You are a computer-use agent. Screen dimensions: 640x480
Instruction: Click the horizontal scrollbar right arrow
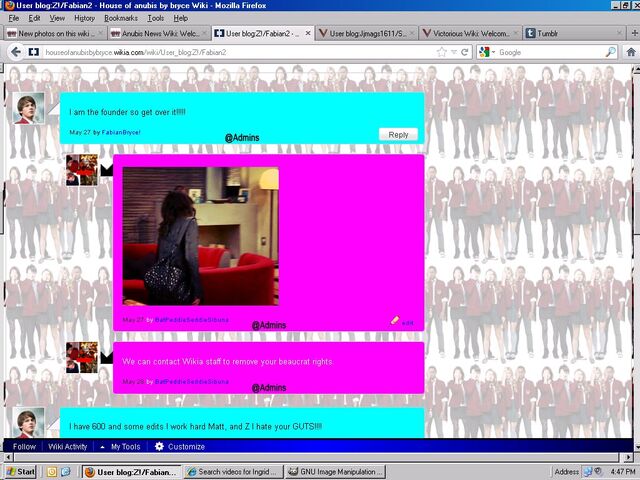click(x=628, y=457)
